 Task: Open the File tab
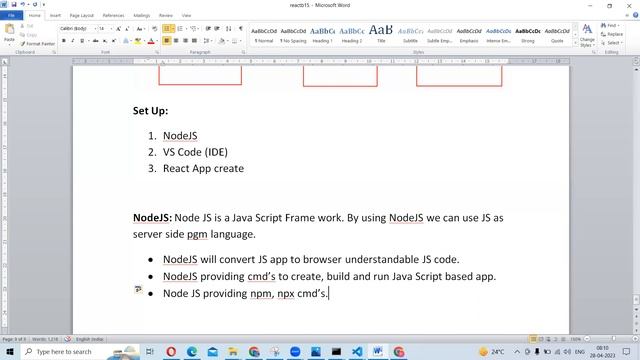point(11,16)
